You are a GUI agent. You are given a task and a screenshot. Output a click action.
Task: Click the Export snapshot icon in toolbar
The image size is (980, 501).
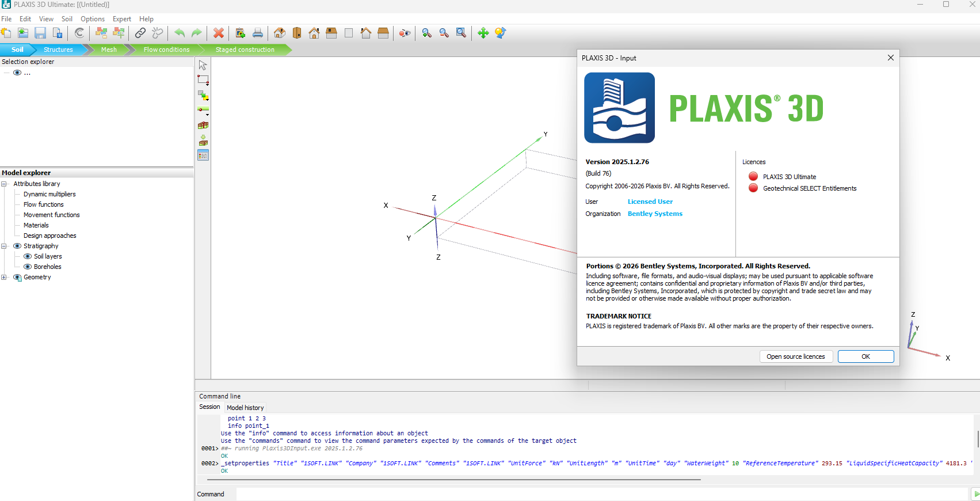click(241, 33)
